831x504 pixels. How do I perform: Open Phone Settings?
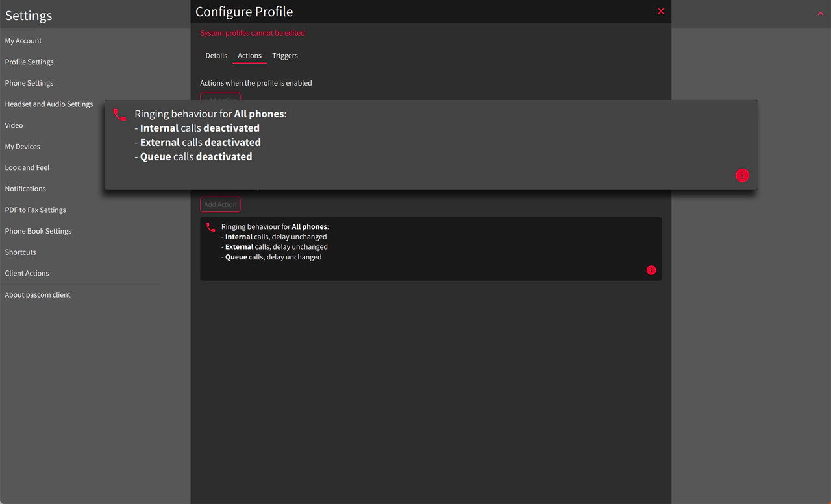click(29, 82)
